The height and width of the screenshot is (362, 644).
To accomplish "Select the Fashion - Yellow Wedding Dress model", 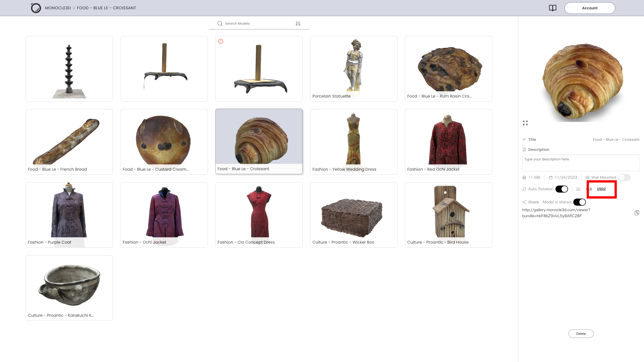I will coord(354,142).
